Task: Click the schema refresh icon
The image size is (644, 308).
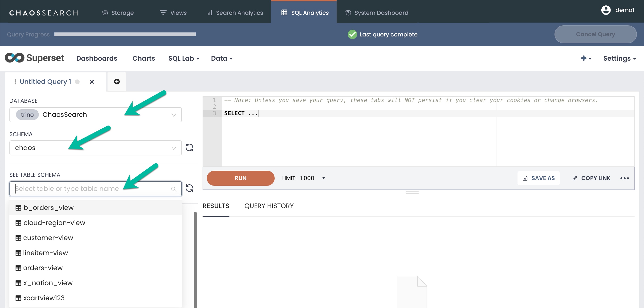Action: coord(189,147)
